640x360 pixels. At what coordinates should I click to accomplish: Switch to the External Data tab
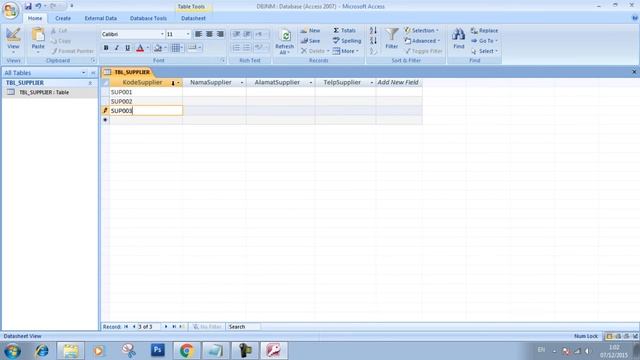click(x=100, y=18)
